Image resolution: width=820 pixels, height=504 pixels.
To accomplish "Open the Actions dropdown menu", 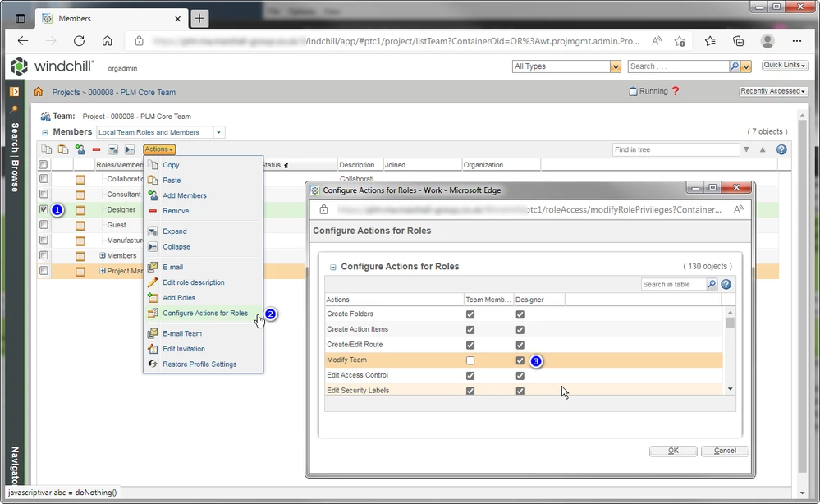I will tap(159, 149).
